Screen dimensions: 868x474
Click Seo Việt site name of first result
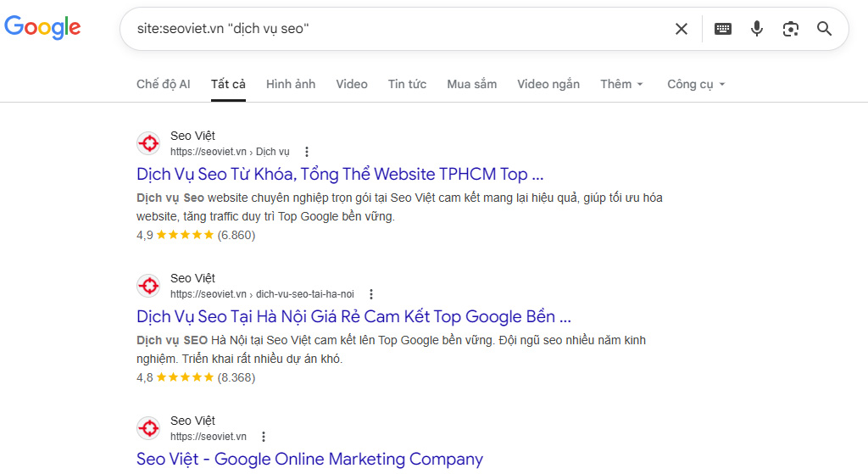[x=192, y=136]
